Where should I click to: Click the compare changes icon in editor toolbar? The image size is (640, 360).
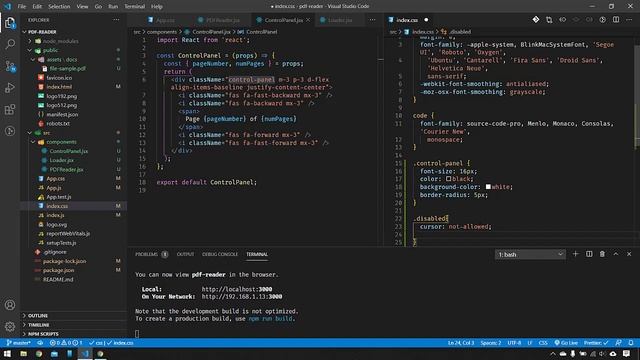(x=549, y=20)
